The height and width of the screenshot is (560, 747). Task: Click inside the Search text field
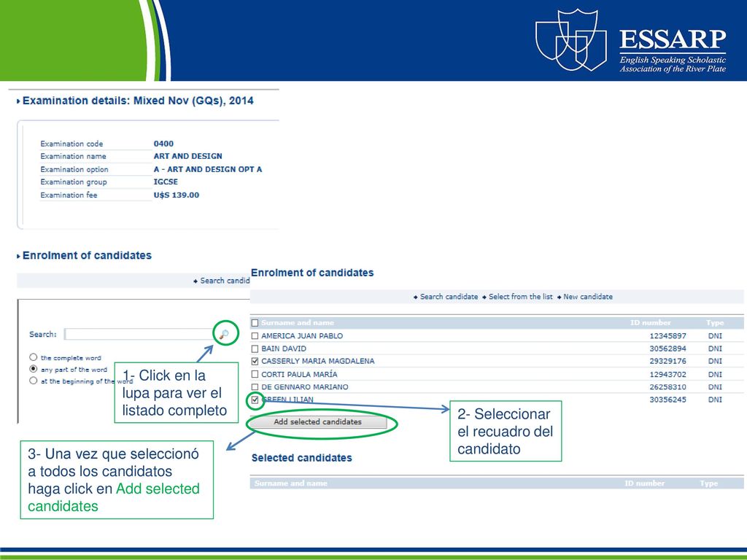(139, 334)
